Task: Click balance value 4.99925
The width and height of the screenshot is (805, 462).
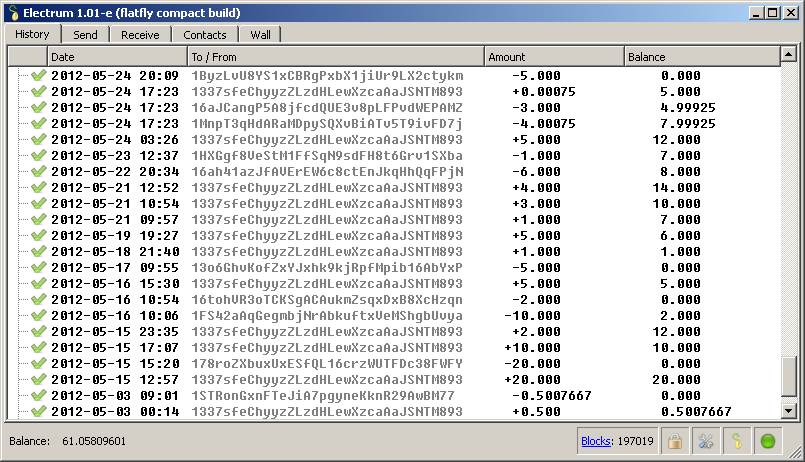Action: click(x=688, y=107)
